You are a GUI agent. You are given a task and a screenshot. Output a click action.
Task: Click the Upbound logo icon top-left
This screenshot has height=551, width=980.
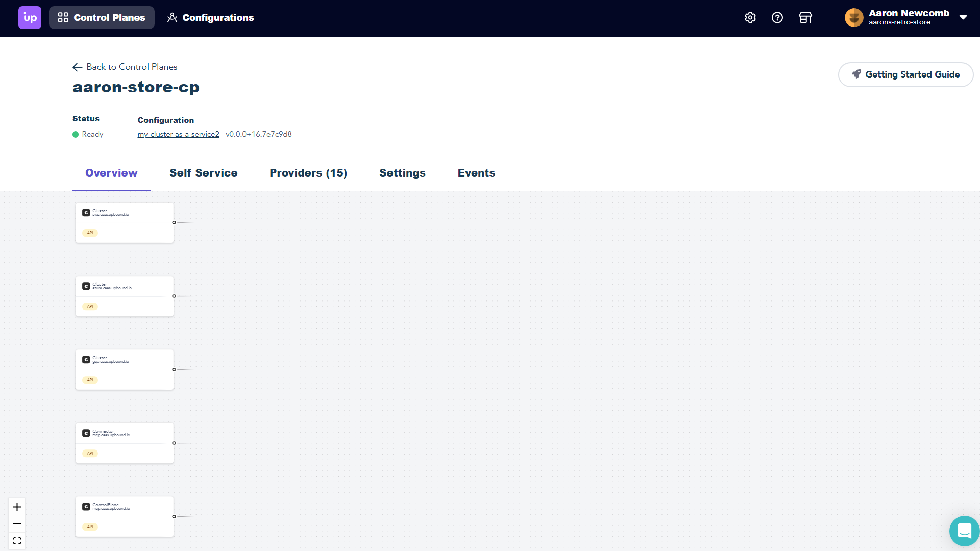[x=30, y=17]
